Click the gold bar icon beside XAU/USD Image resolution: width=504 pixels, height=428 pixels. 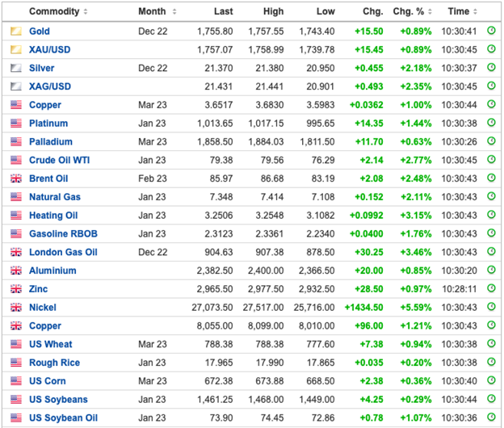pyautogui.click(x=16, y=49)
